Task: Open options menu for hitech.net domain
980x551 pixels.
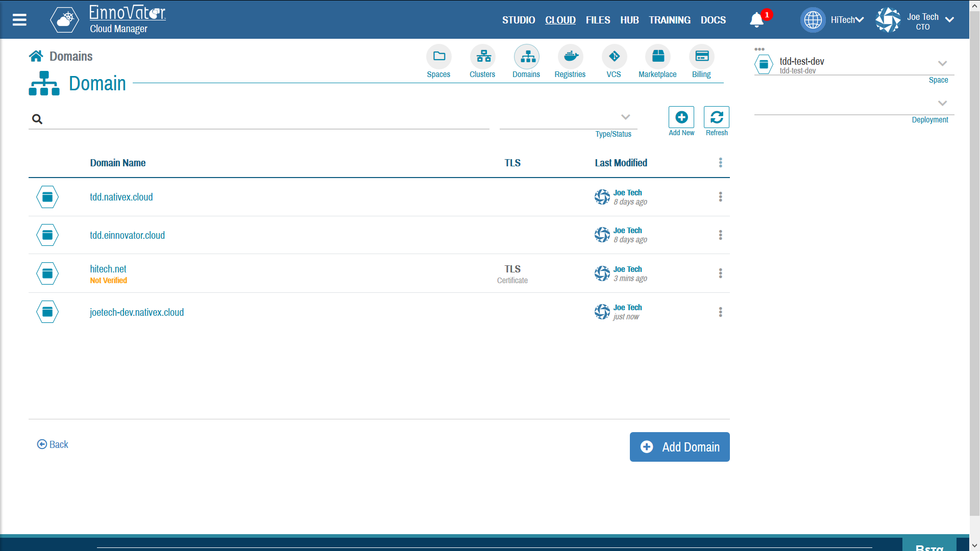Action: click(720, 273)
